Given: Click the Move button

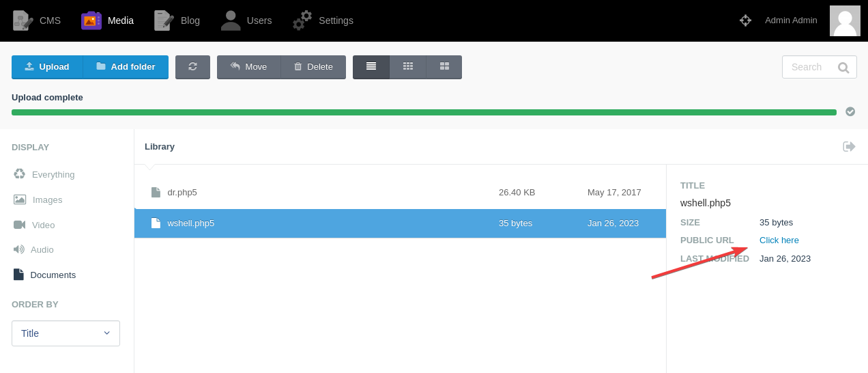Looking at the screenshot, I should pos(248,67).
